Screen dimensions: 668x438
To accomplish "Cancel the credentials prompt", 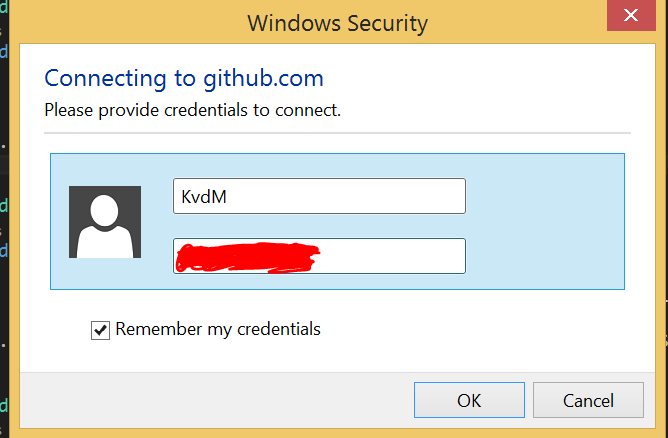I will 588,401.
